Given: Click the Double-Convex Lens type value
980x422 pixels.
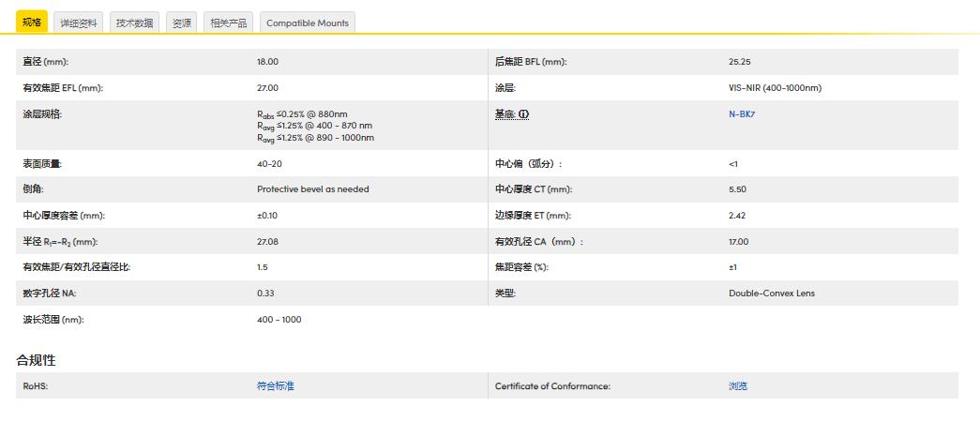Looking at the screenshot, I should coord(771,294).
